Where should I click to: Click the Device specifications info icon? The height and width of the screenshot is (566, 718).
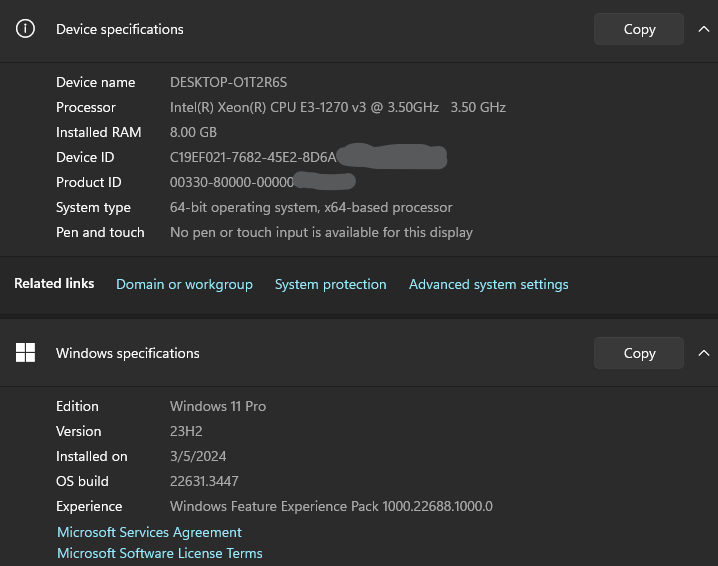[26, 29]
